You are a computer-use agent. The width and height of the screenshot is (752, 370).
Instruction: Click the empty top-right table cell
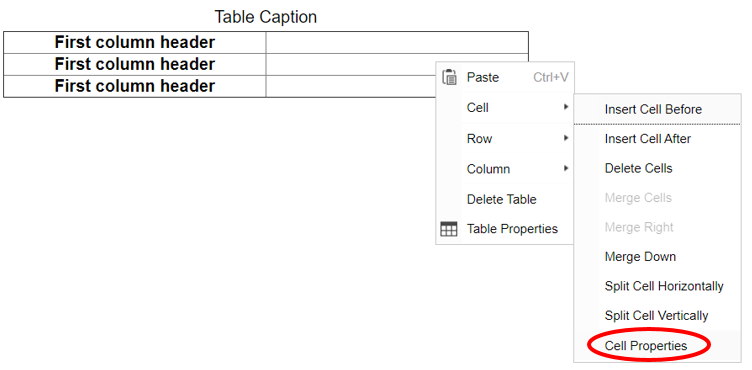(x=397, y=43)
